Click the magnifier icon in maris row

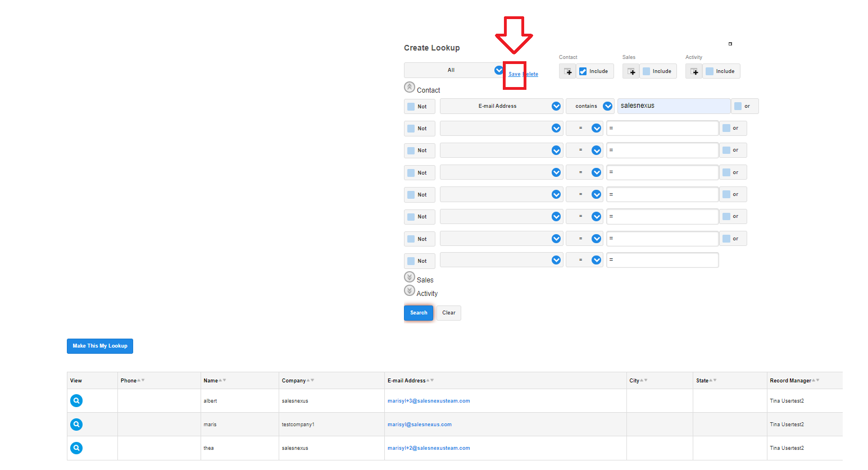click(76, 425)
